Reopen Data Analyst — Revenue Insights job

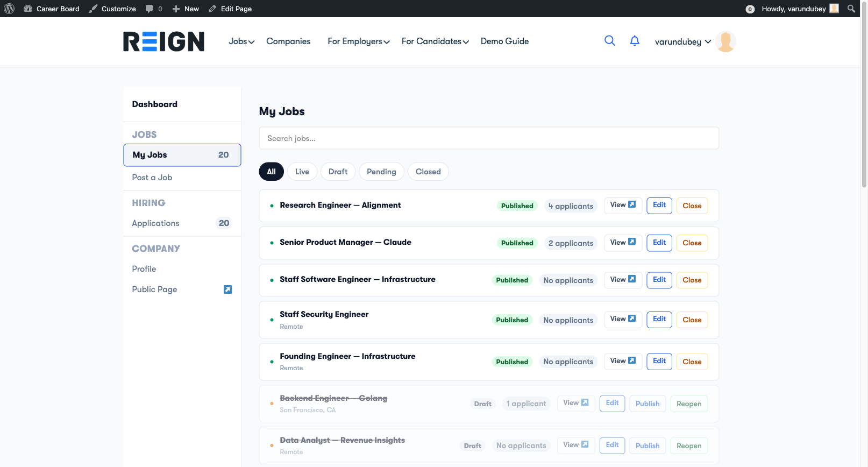[689, 445]
